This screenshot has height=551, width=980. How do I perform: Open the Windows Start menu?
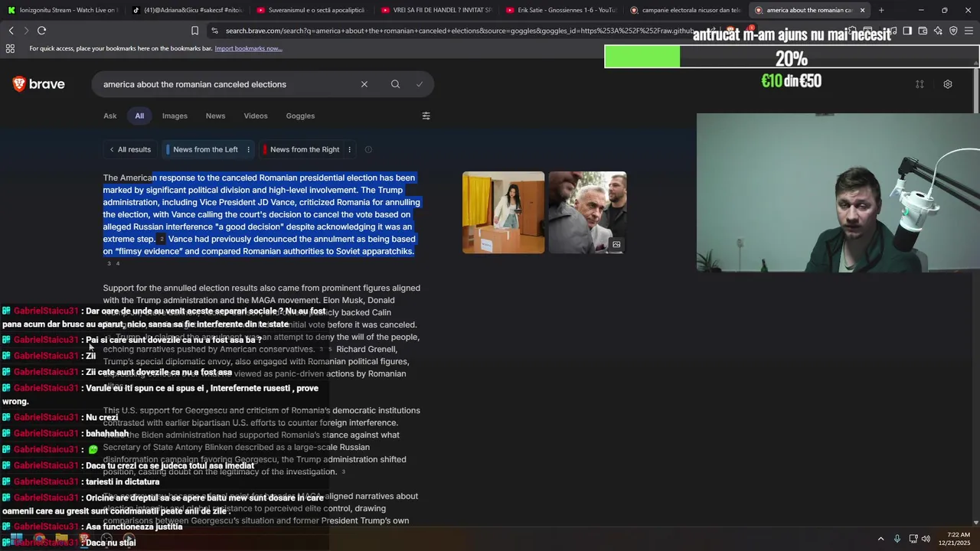tap(16, 539)
